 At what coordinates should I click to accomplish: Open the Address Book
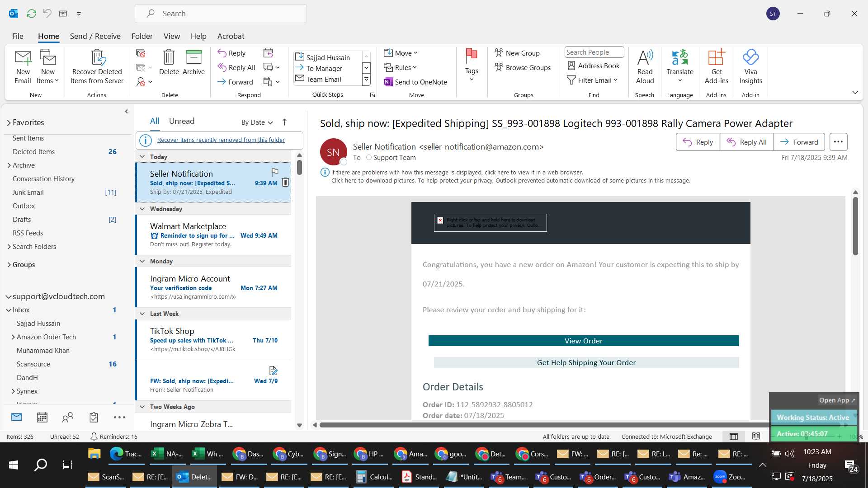[593, 66]
